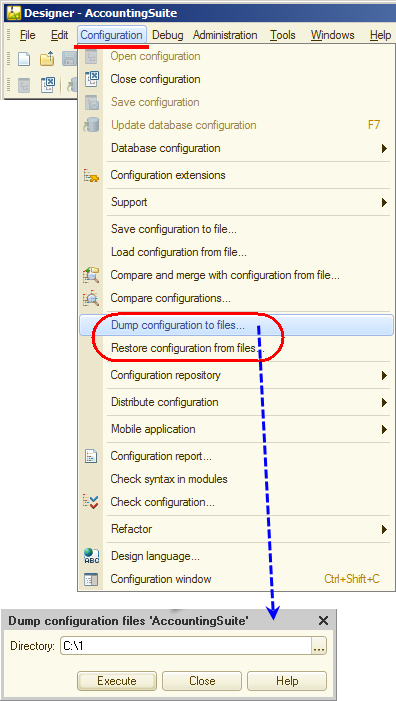Click the Designer application icon in the title bar
Image resolution: width=396 pixels, height=701 pixels.
pyautogui.click(x=14, y=13)
